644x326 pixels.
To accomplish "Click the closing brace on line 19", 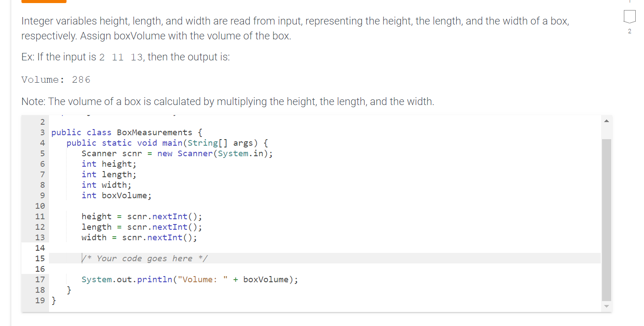I will [53, 300].
